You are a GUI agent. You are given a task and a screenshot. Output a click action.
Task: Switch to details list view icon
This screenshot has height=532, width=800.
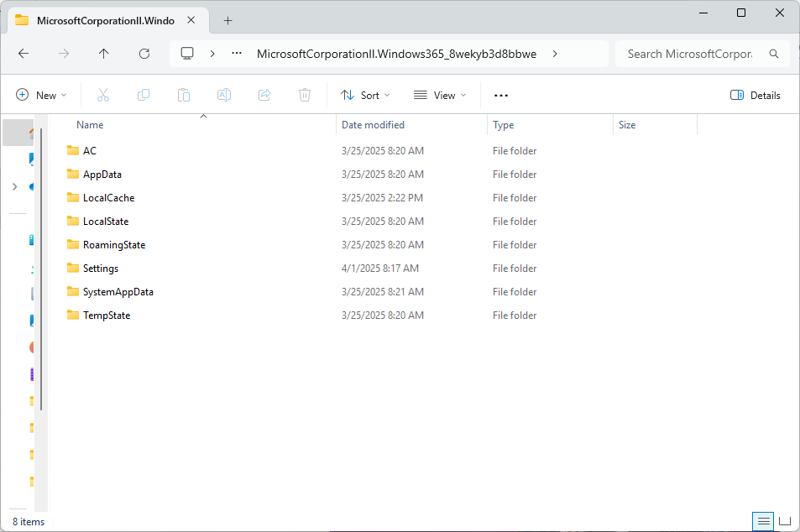(763, 521)
